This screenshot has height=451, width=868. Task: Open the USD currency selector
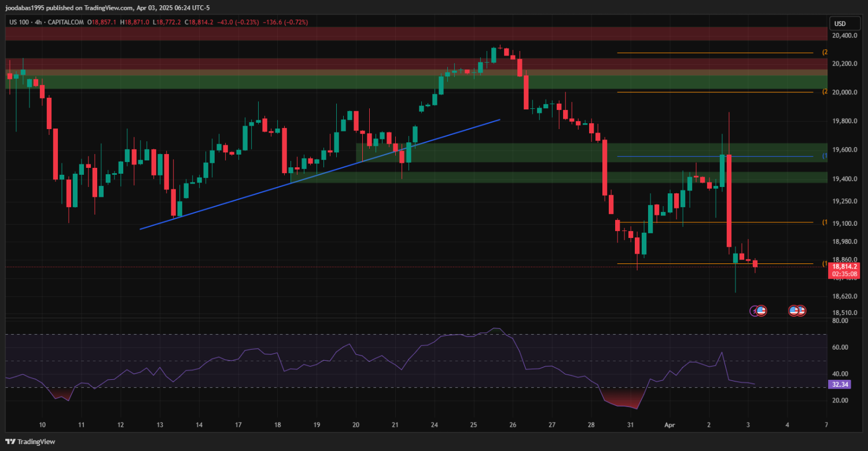click(838, 24)
